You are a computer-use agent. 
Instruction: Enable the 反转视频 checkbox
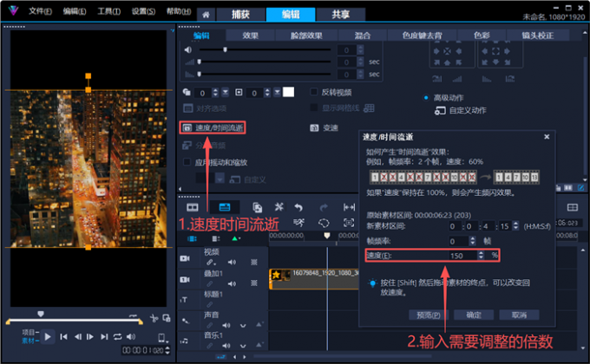(x=313, y=92)
